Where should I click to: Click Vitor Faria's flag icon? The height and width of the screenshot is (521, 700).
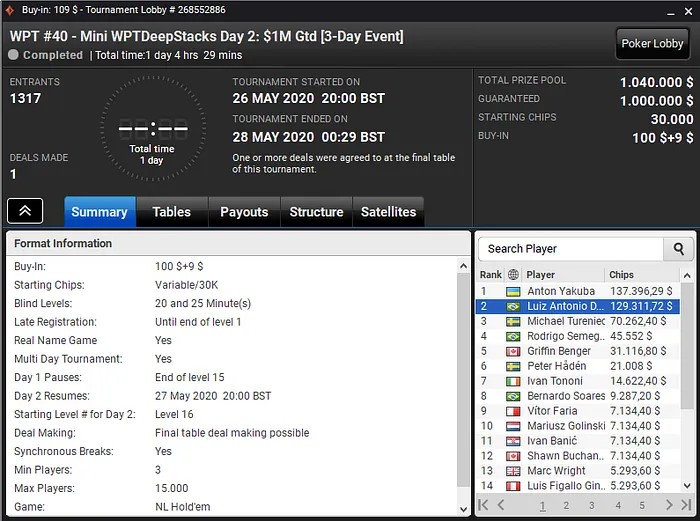tap(513, 412)
